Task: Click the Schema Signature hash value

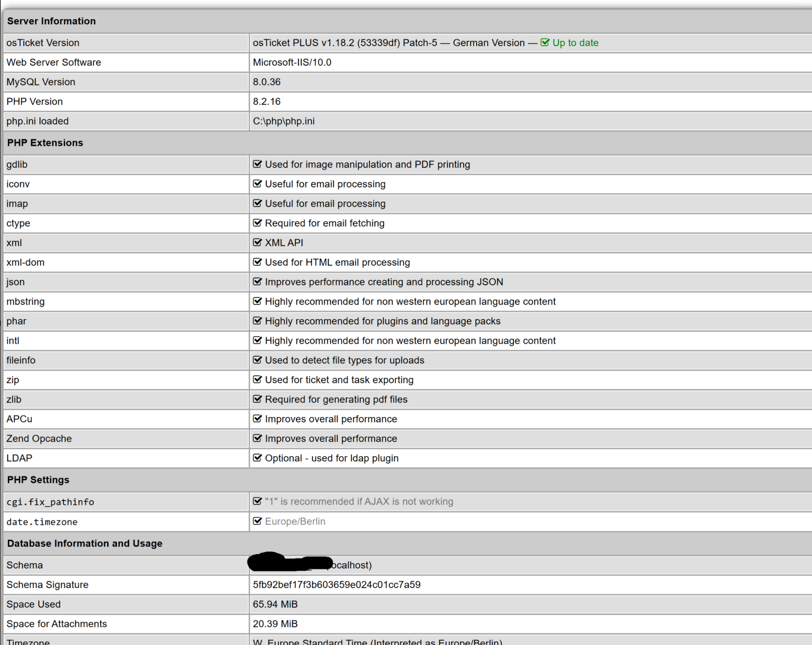Action: (x=337, y=585)
